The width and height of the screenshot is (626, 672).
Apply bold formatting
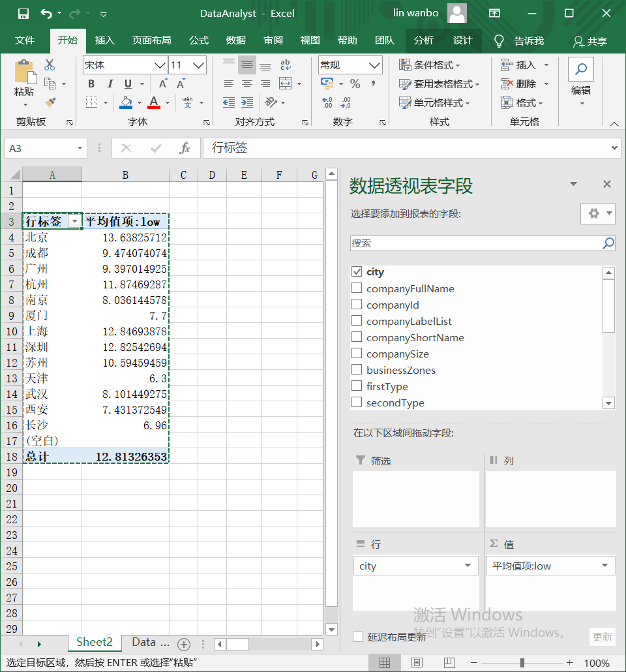pos(91,84)
